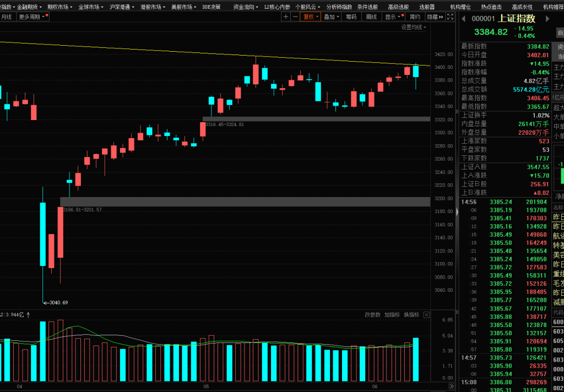Select DDE决策 in top menu
564x392 pixels.
[x=211, y=7]
